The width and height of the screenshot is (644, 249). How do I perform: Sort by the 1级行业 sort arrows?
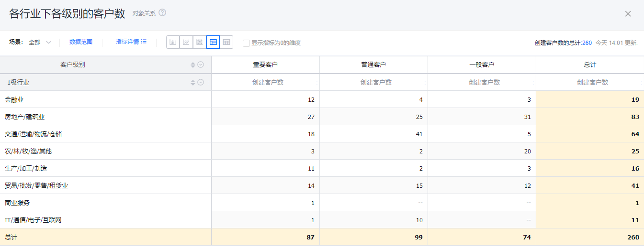193,83
